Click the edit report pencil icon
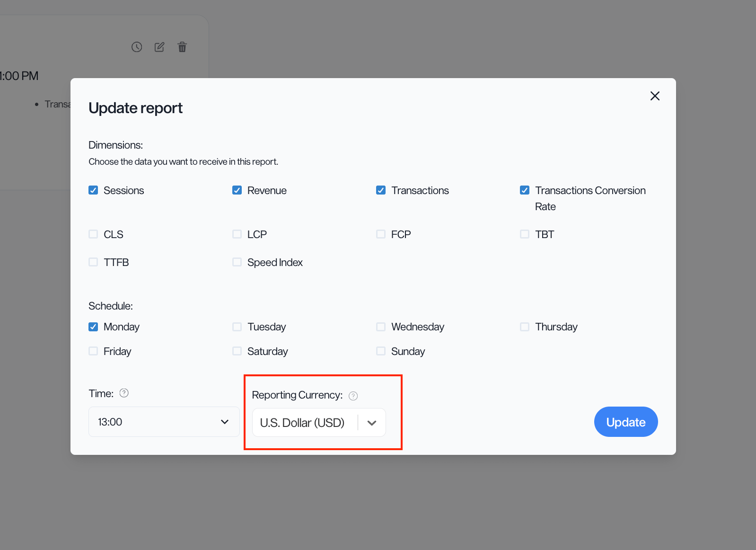The image size is (756, 550). click(159, 47)
